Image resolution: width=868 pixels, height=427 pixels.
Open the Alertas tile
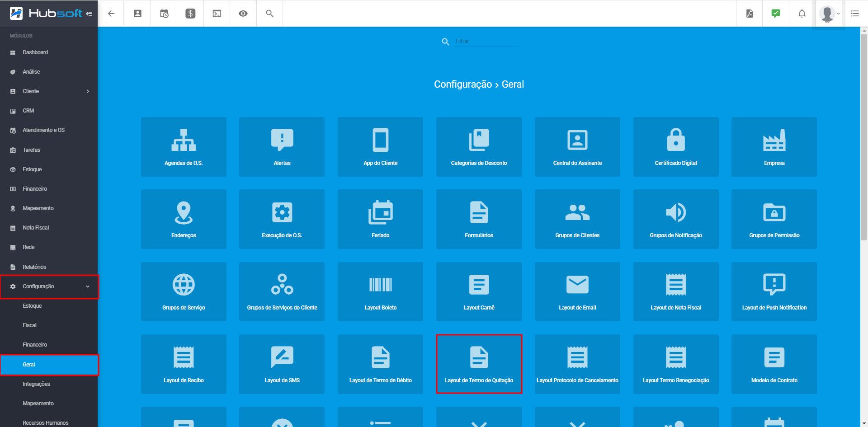[282, 147]
